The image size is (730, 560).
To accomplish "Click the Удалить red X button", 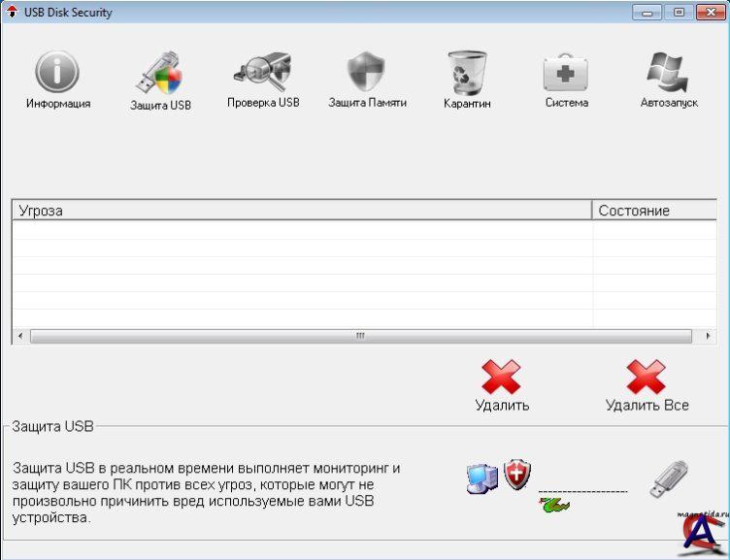I will [502, 378].
